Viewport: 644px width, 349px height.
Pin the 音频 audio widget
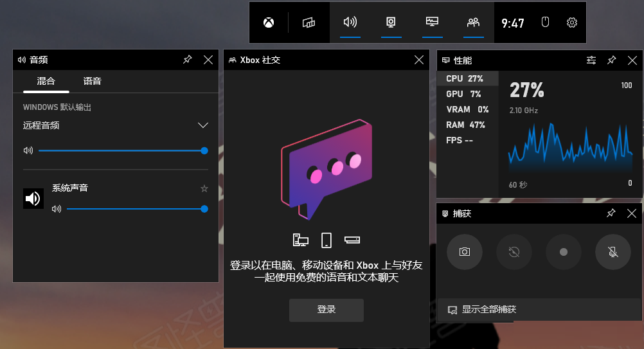coord(187,60)
